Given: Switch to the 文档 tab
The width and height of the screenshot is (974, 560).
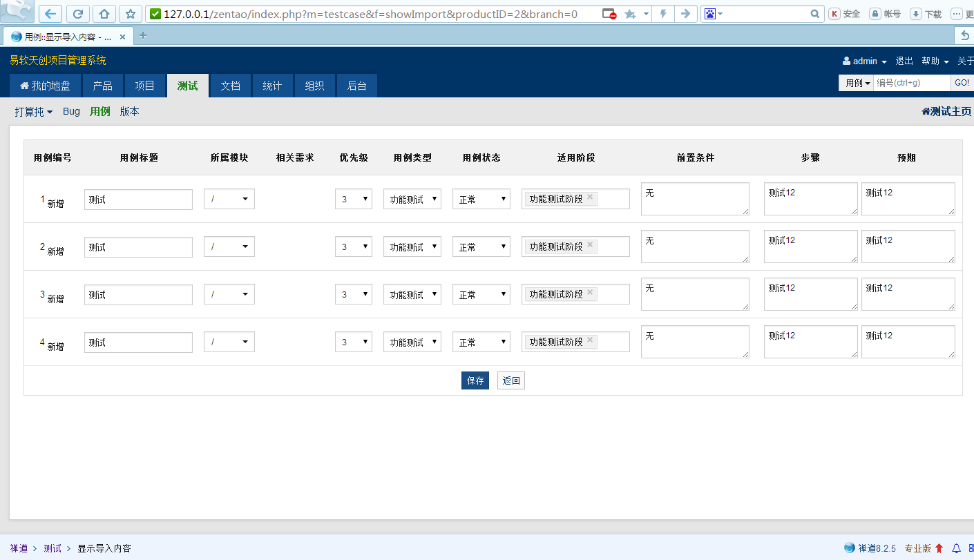Looking at the screenshot, I should point(230,86).
